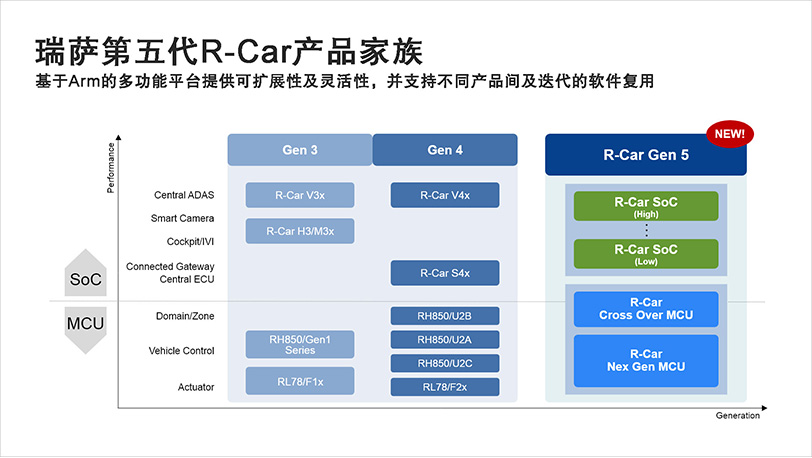This screenshot has width=812, height=458.
Task: Click the Central ADAS label
Action: (184, 195)
